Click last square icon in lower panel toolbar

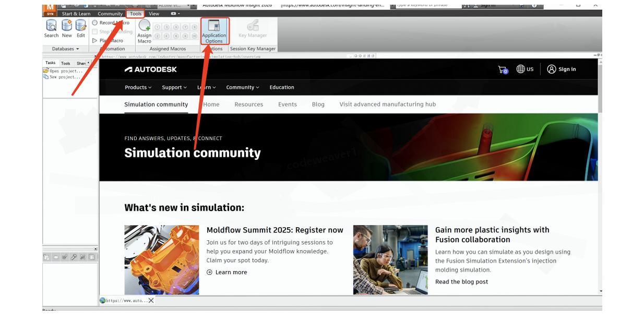[x=91, y=257]
